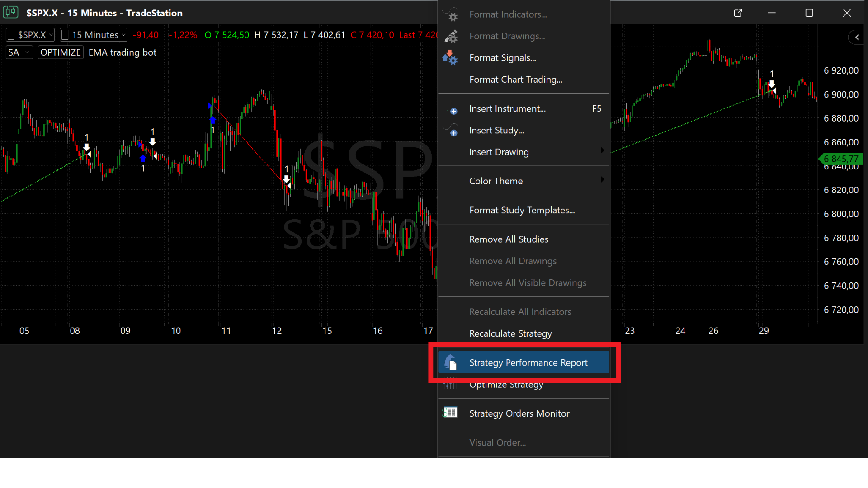Click the OPTIMIZE button
868x488 pixels.
click(61, 52)
